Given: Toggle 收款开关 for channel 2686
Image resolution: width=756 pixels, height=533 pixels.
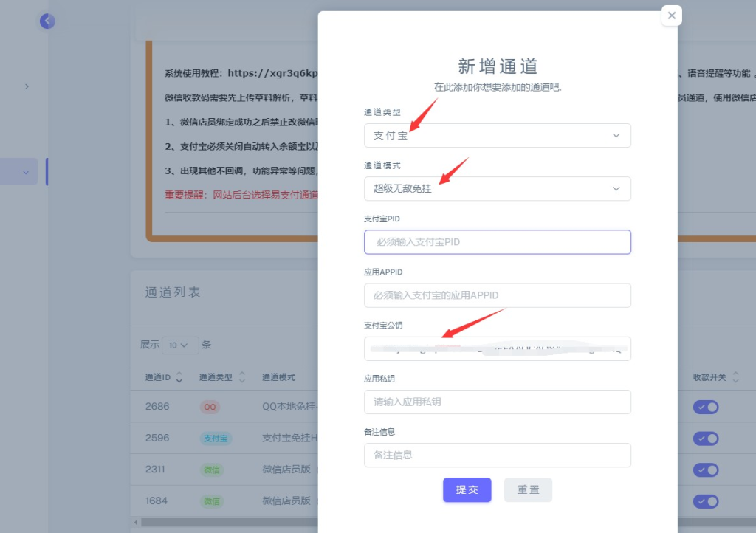Looking at the screenshot, I should tap(706, 408).
